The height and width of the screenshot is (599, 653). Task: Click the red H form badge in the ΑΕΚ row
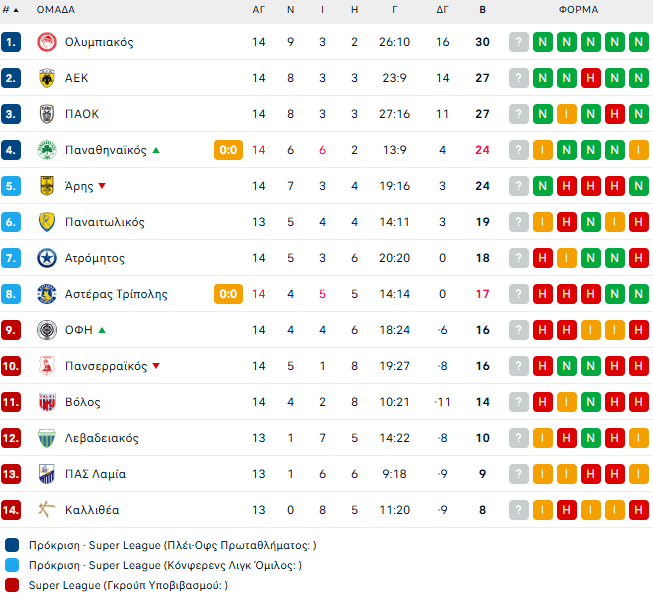pyautogui.click(x=590, y=78)
